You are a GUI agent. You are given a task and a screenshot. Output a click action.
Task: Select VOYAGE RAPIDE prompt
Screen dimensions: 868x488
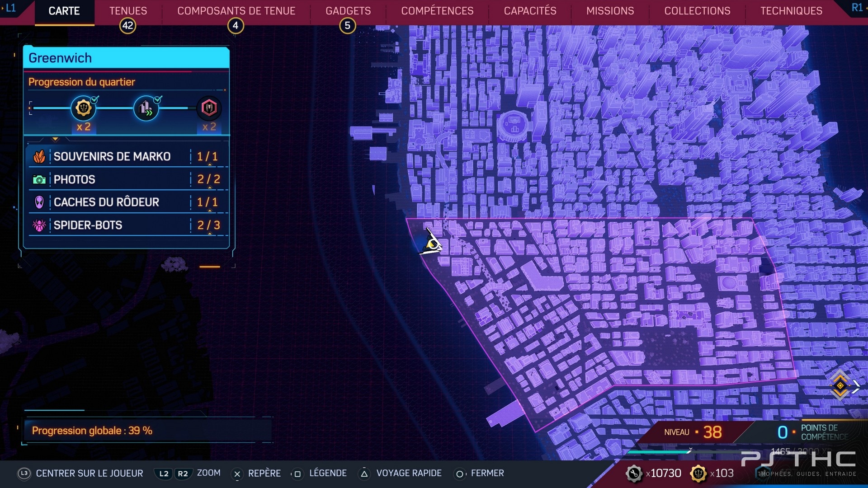tap(409, 473)
